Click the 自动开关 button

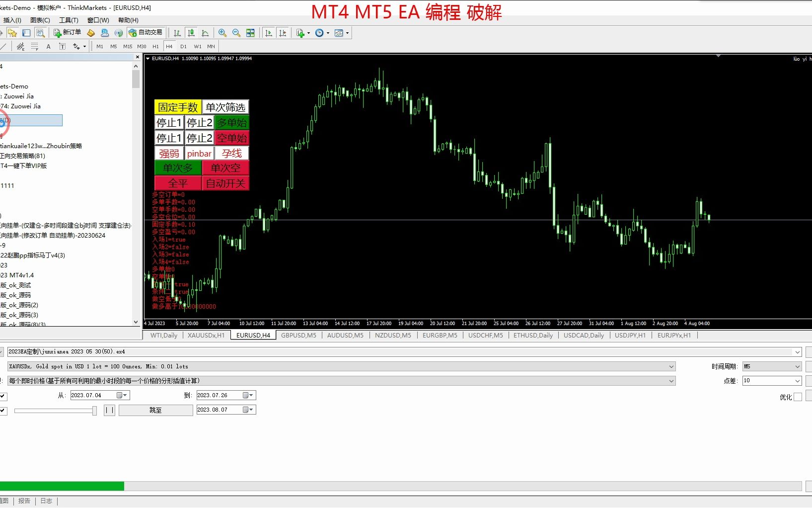click(225, 183)
